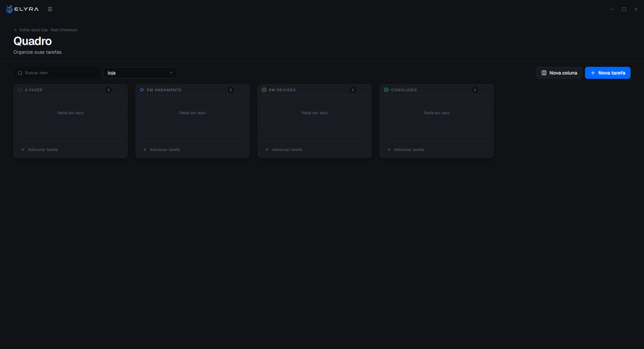Open the hamburger menu icon
The width and height of the screenshot is (644, 349).
click(x=50, y=9)
